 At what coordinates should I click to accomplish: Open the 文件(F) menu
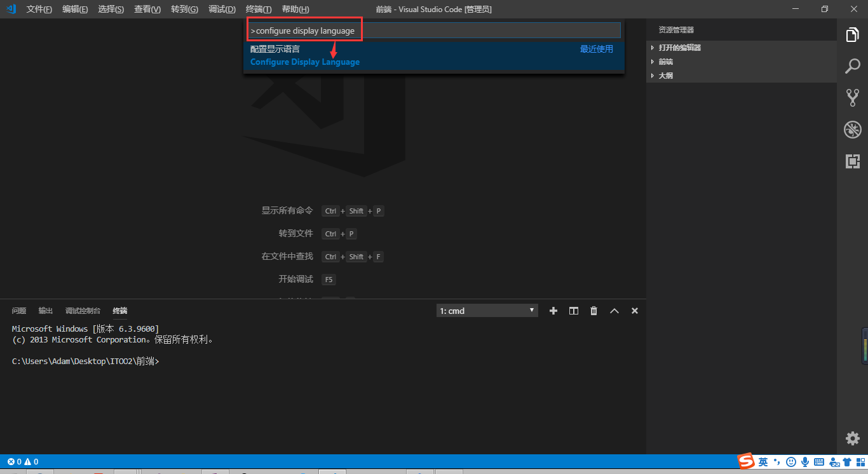(39, 10)
